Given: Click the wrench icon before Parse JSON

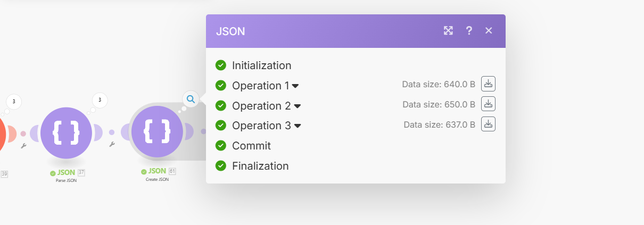Looking at the screenshot, I should [23, 145].
